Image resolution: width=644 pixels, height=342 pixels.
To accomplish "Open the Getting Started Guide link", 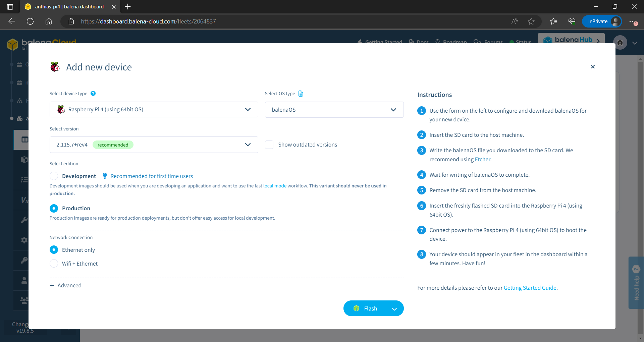I will click(530, 288).
